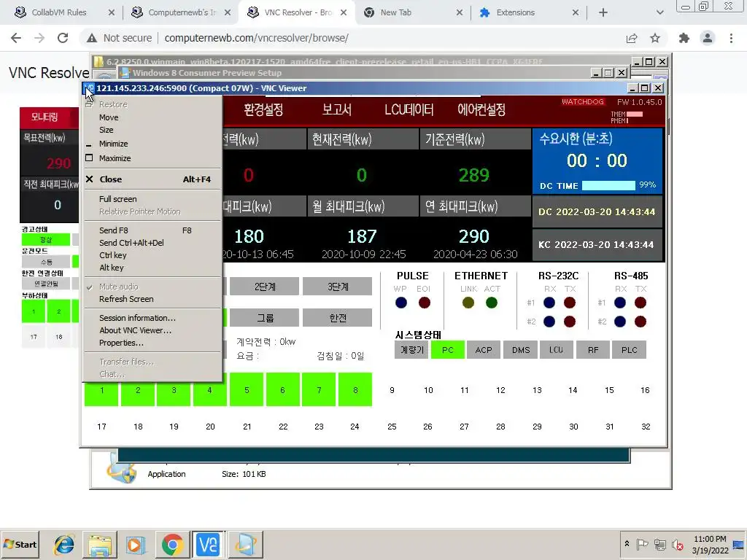Click green load channel 6
This screenshot has height=560, width=747.
pos(282,389)
